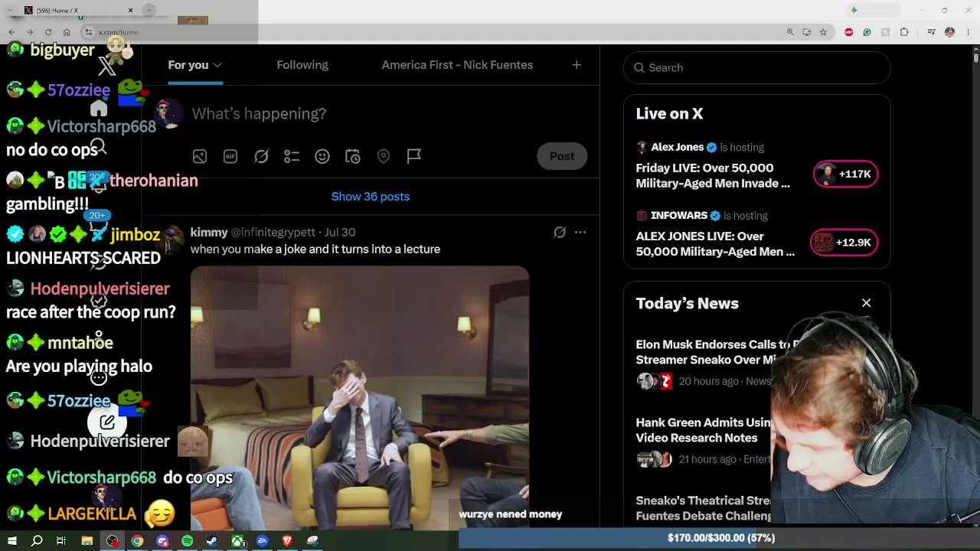Open the tab search dropdown in Chrome
Viewport: 980px width, 551px height.
click(x=11, y=10)
